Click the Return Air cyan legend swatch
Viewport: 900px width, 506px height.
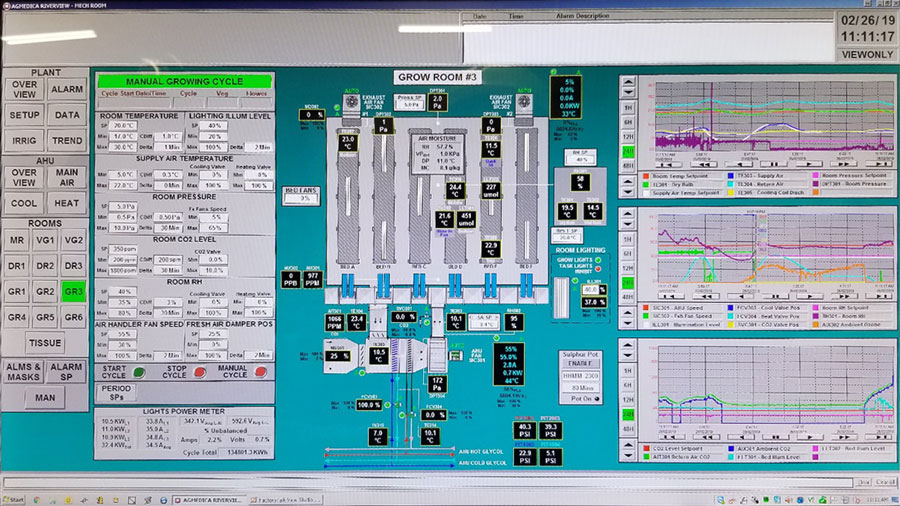click(731, 184)
